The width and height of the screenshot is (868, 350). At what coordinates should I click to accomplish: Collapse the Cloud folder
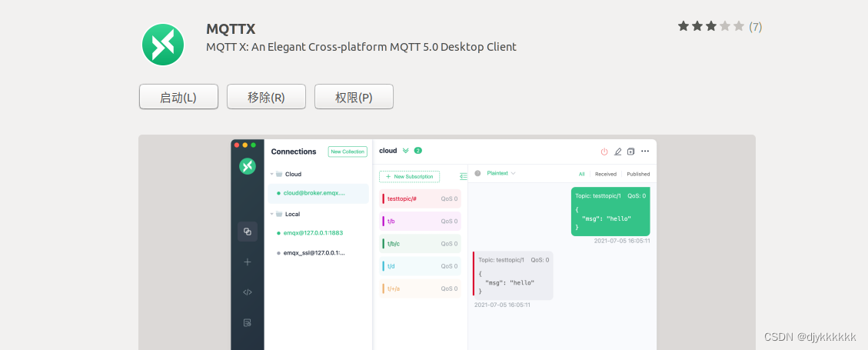272,174
